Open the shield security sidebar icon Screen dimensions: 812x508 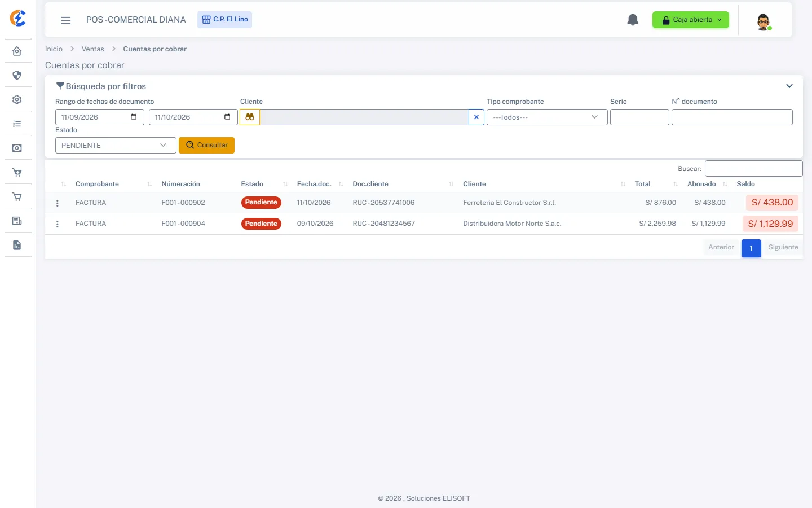click(17, 75)
